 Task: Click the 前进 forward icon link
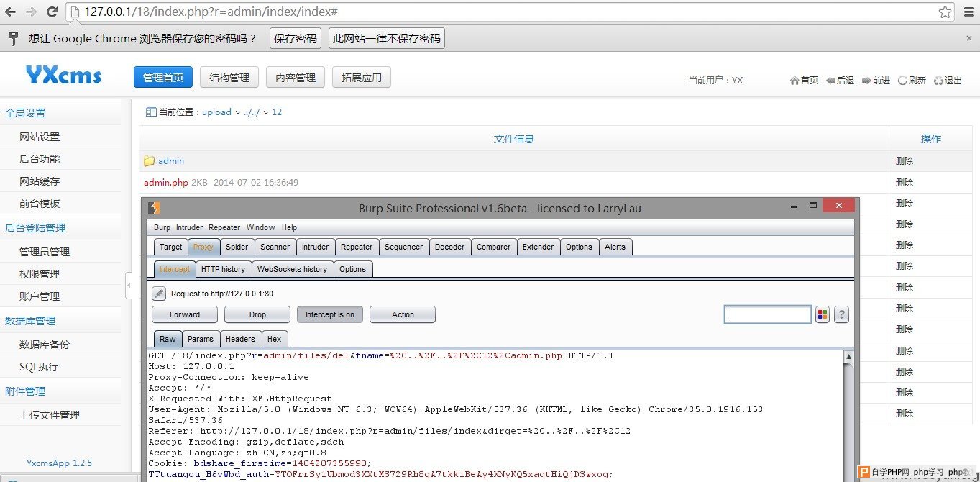pyautogui.click(x=876, y=81)
